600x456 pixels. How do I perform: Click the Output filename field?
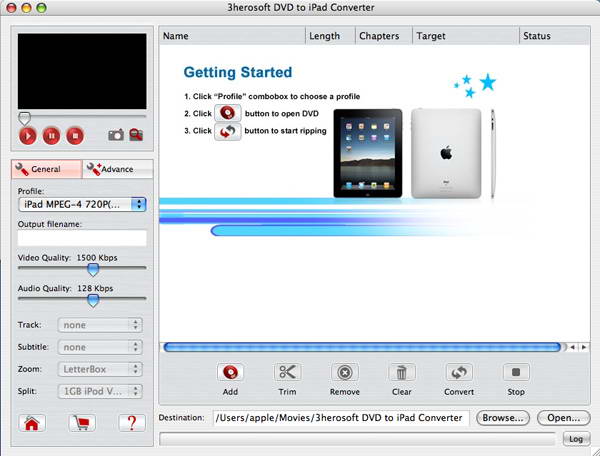tap(82, 238)
